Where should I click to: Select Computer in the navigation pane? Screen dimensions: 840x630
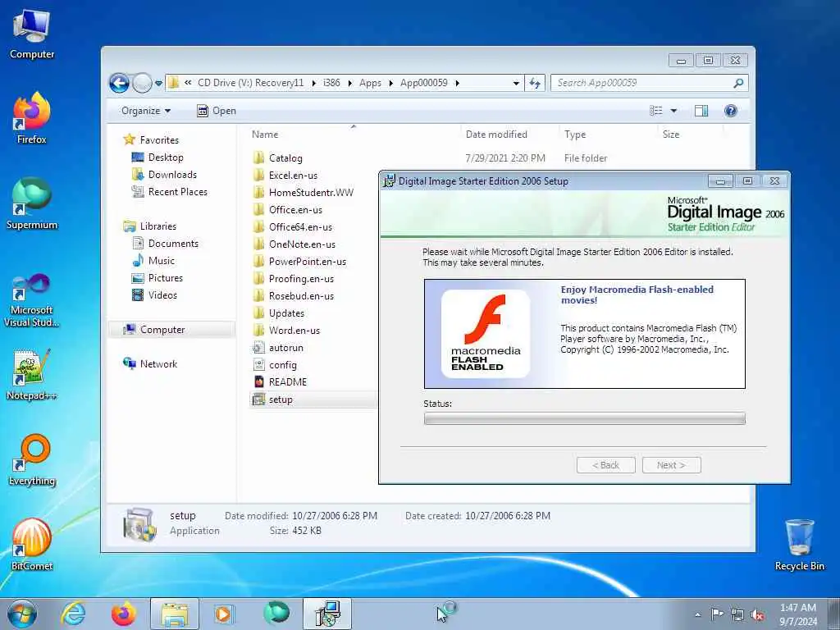point(171,330)
